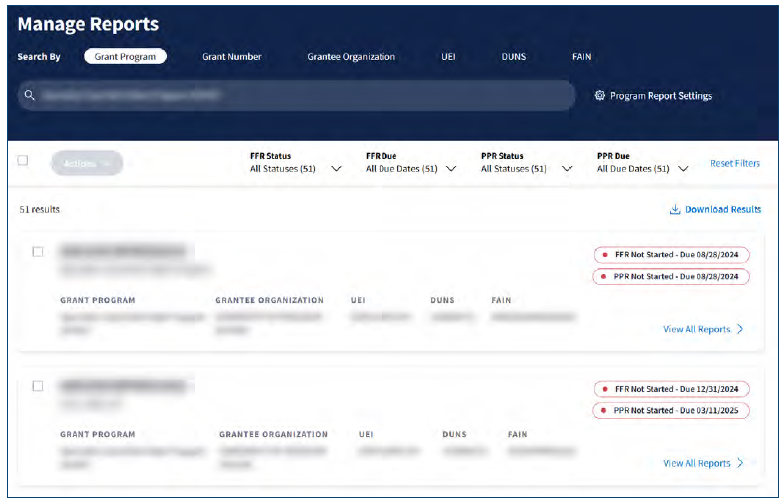784x501 pixels.
Task: Open the disabled Actions button
Action: tap(86, 163)
